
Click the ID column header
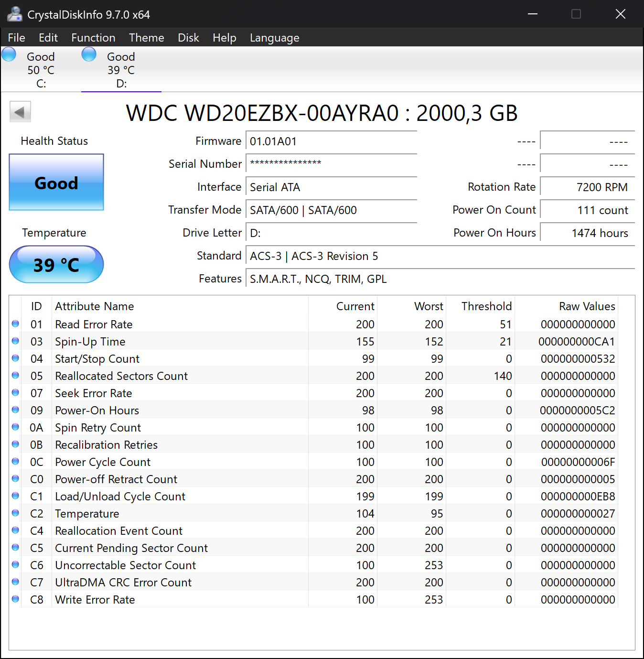(36, 306)
